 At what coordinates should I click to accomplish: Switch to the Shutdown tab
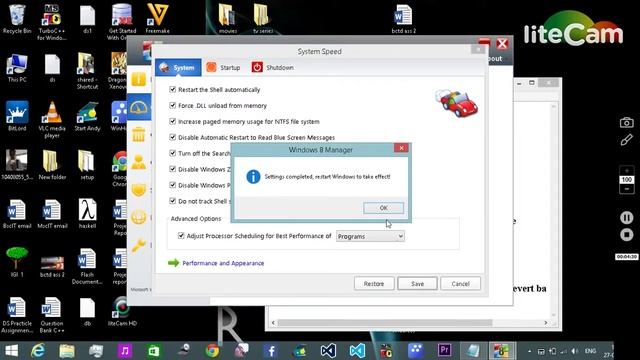pyautogui.click(x=272, y=67)
